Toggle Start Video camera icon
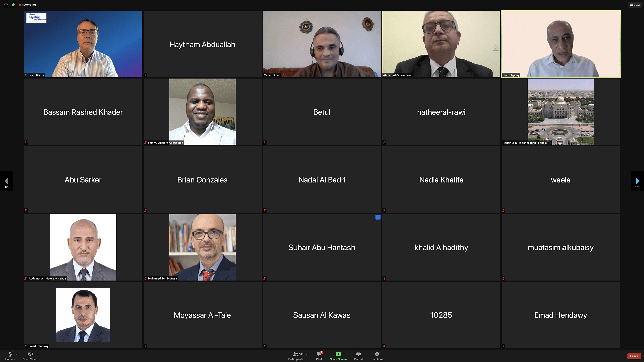The image size is (644, 362). point(30,354)
